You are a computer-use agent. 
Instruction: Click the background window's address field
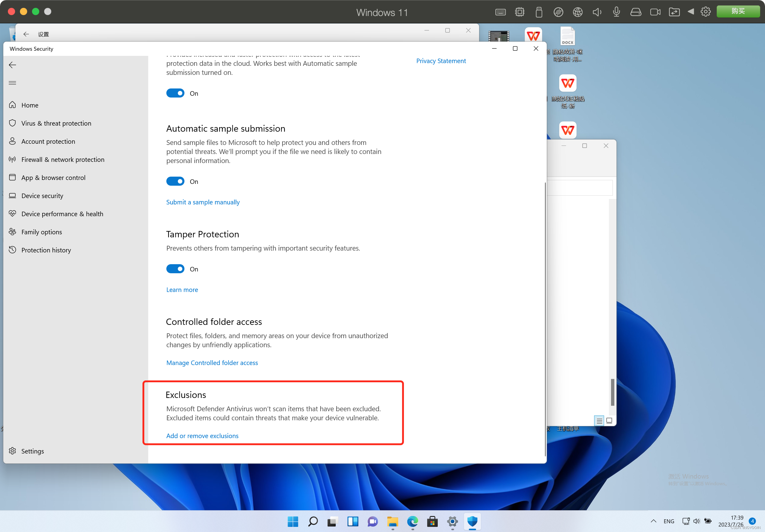580,188
